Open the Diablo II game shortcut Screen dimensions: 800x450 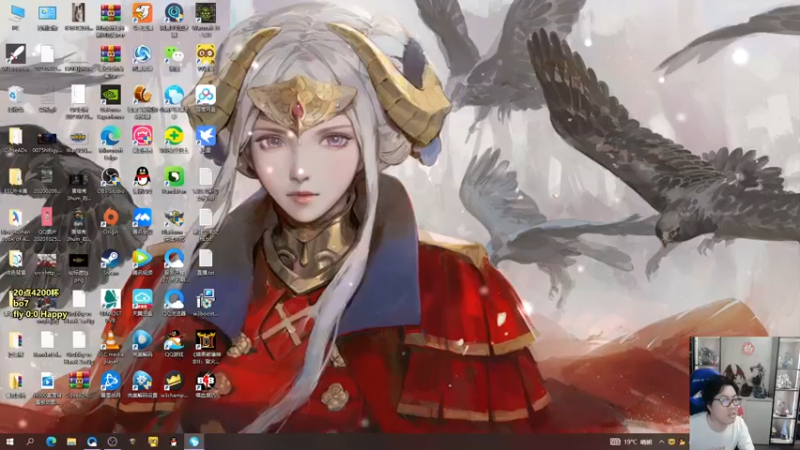pyautogui.click(x=205, y=340)
